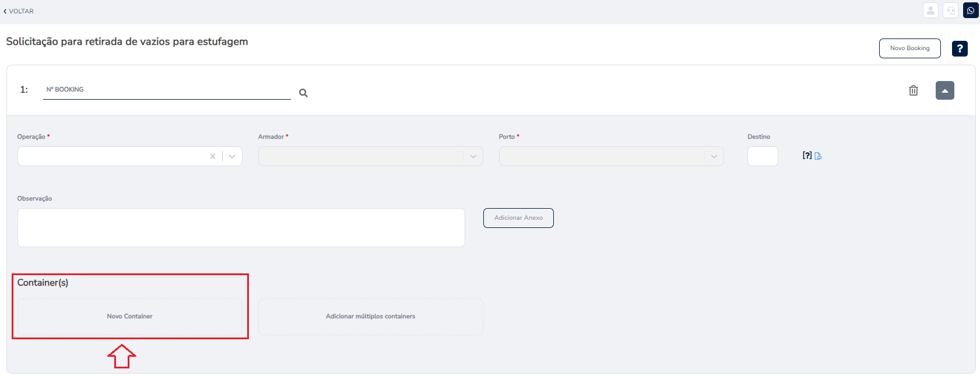Image resolution: width=980 pixels, height=376 pixels.
Task: Open the support headset icon
Action: coord(951,10)
